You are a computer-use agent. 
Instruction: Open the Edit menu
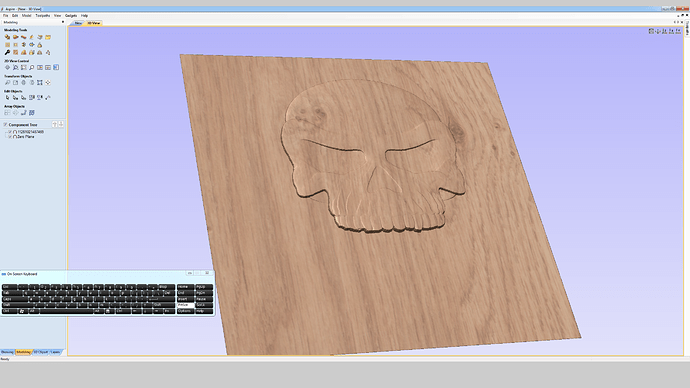point(15,15)
